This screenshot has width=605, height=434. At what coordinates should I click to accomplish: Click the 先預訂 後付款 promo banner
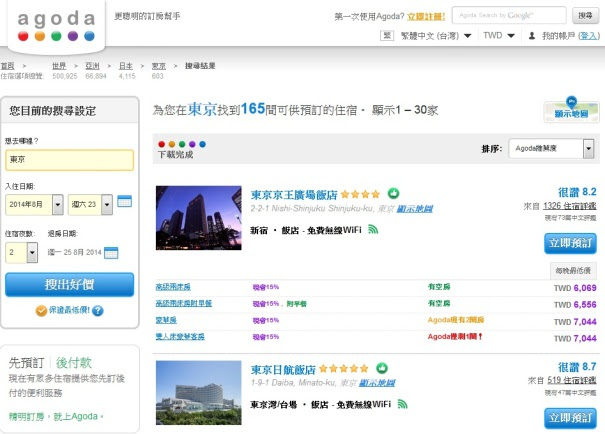[70, 389]
